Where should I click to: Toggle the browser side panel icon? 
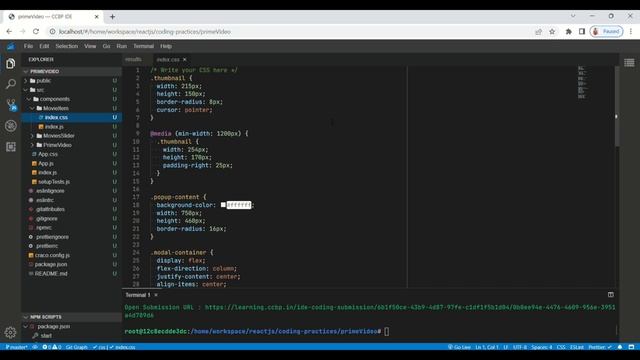(x=582, y=31)
